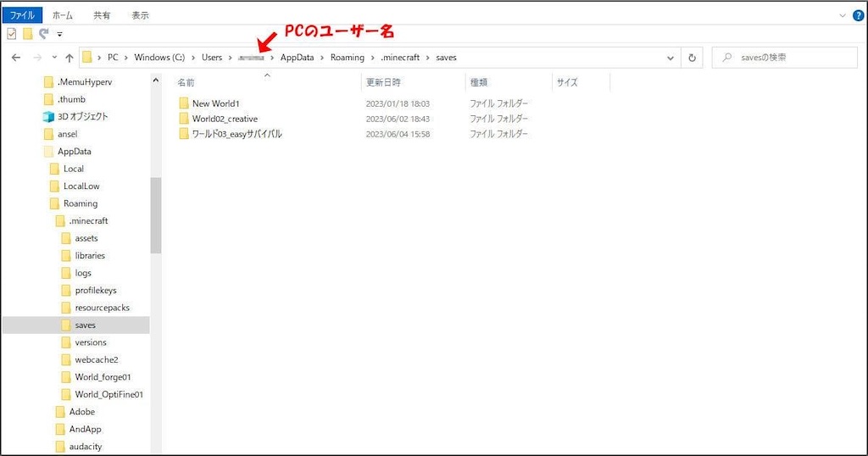Open the address bar history dropdown
Viewport: 868px width, 456px height.
[x=670, y=58]
